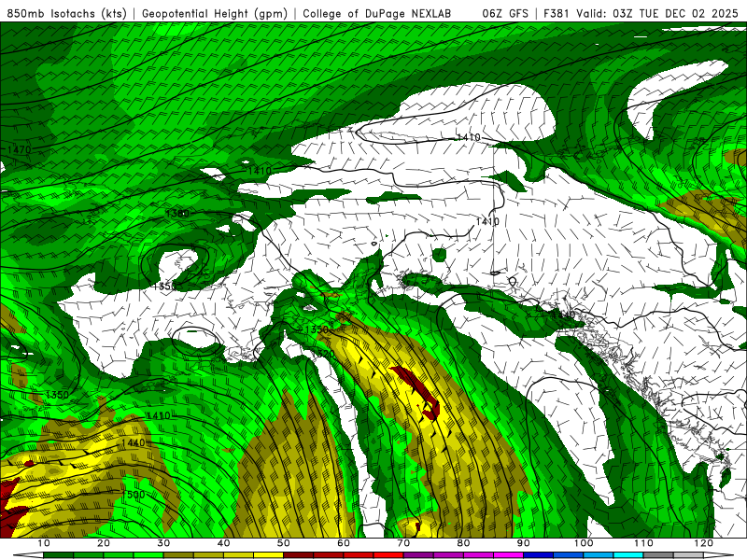Click the legend tick value 30
This screenshot has height=560, width=747.
pyautogui.click(x=163, y=543)
